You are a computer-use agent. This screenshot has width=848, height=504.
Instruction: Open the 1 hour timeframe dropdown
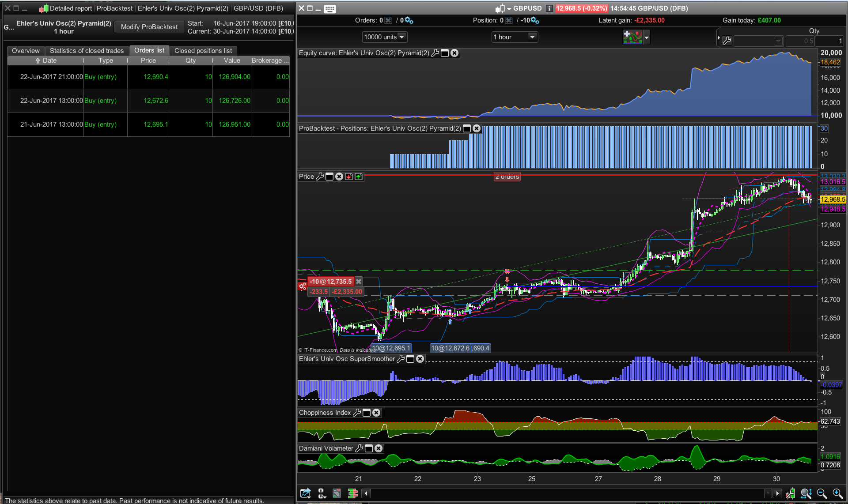pos(515,37)
